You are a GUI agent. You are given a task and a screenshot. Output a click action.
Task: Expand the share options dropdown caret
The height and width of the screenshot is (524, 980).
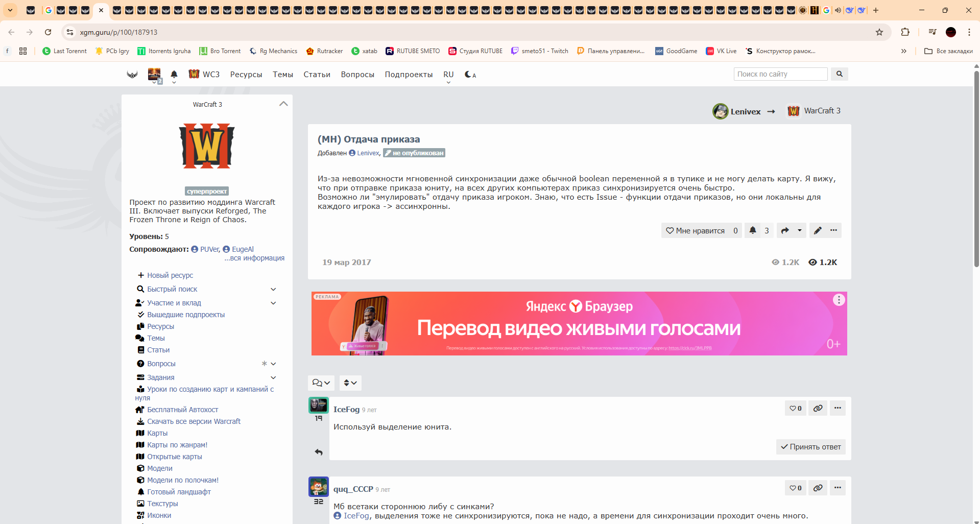pyautogui.click(x=800, y=230)
